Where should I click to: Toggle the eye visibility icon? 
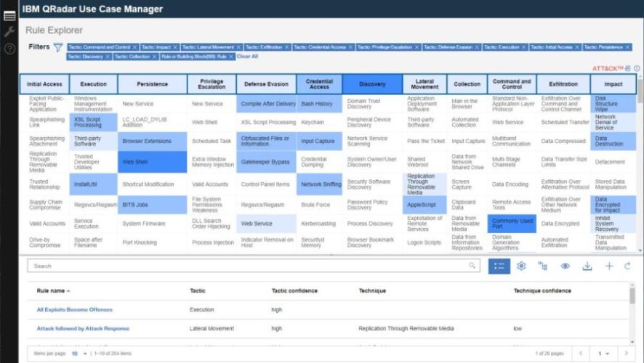(x=565, y=266)
